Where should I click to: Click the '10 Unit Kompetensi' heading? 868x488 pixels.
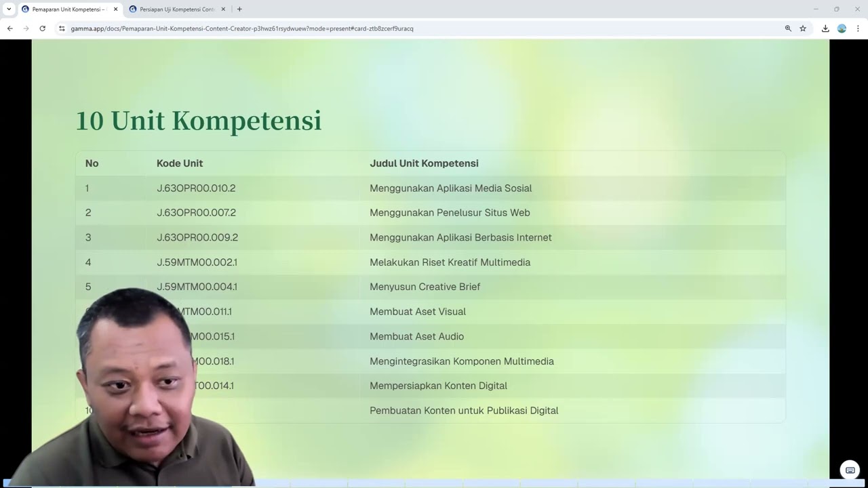coord(198,121)
